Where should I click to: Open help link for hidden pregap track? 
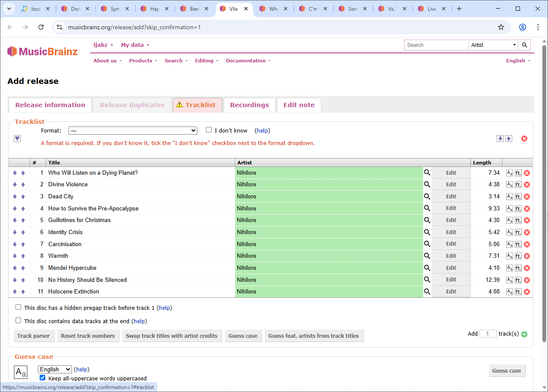click(165, 308)
